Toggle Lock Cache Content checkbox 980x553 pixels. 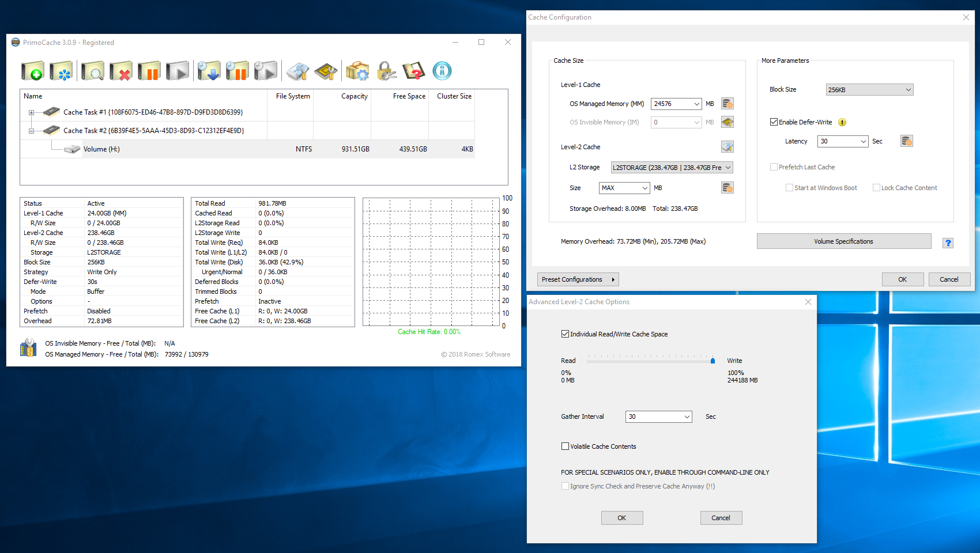[x=877, y=188]
